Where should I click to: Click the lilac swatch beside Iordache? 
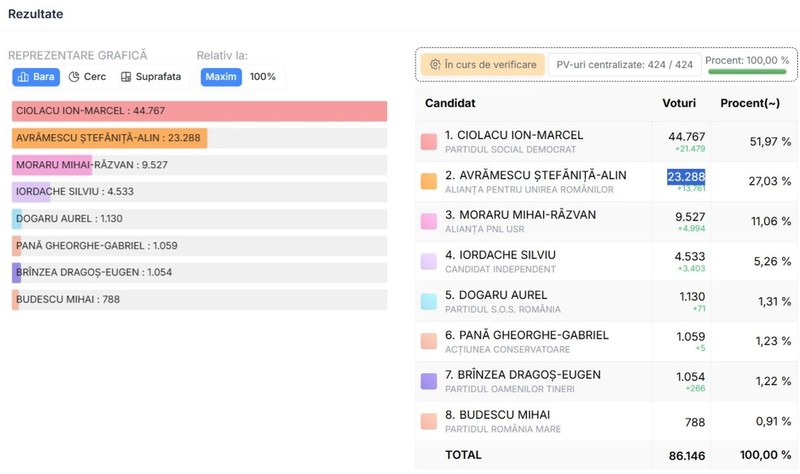point(429,262)
